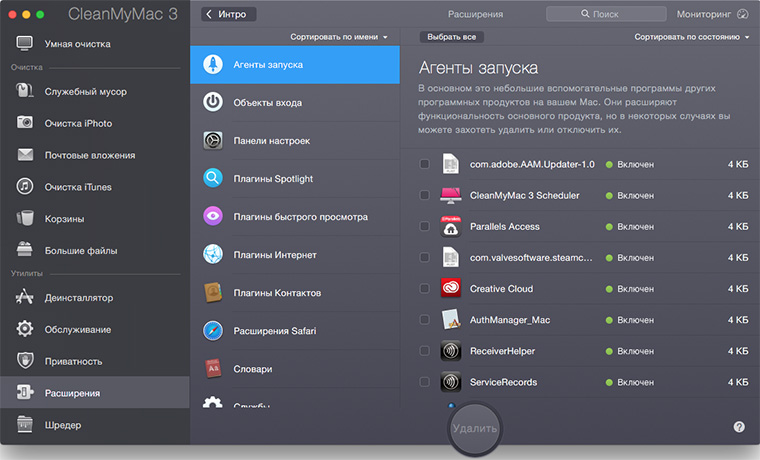Click the Объекты входа power icon

pos(213,102)
